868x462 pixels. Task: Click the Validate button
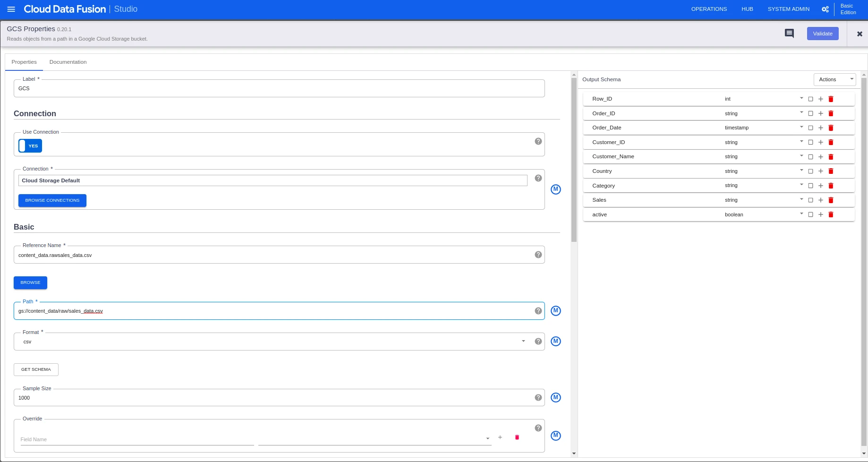click(x=823, y=34)
